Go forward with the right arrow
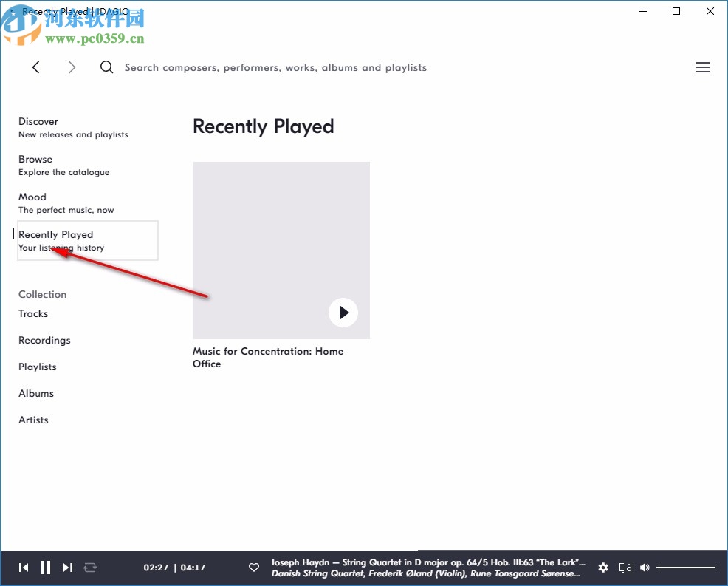728x586 pixels. (72, 67)
